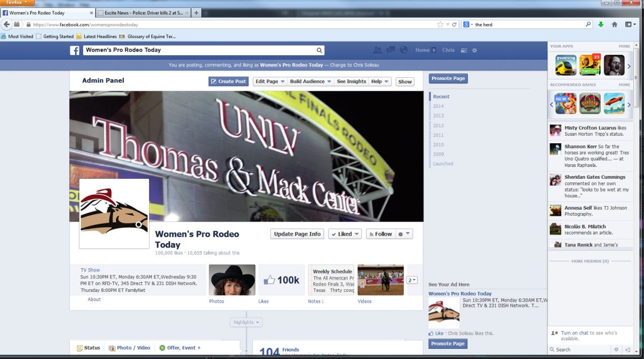The width and height of the screenshot is (644, 359).
Task: Go to the browser home page icon
Action: point(614,24)
